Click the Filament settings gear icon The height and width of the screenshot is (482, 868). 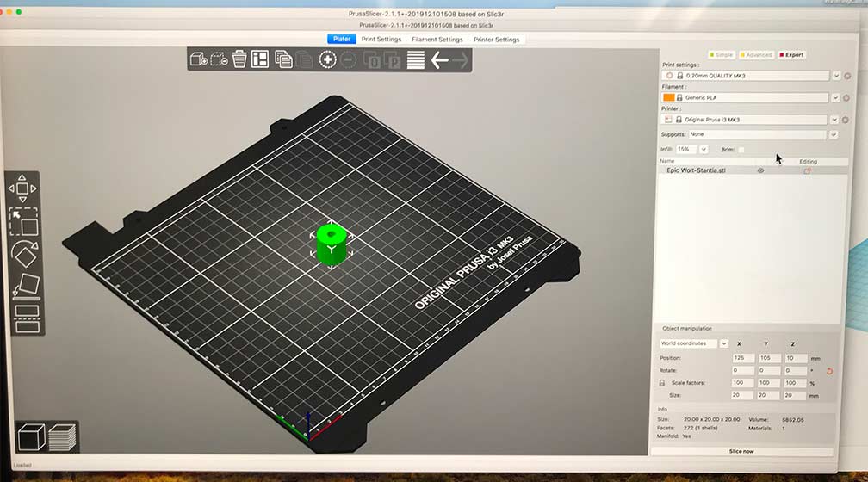[846, 98]
